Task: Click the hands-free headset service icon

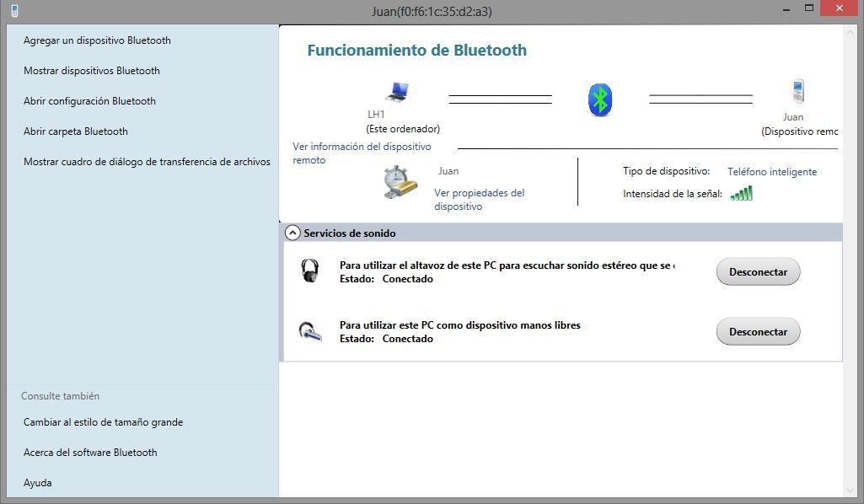Action: (309, 331)
